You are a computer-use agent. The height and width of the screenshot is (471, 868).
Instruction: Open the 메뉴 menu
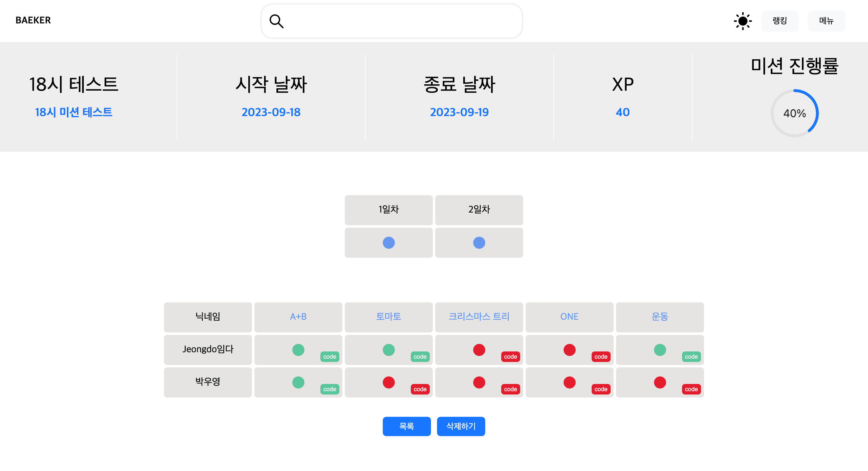(826, 21)
